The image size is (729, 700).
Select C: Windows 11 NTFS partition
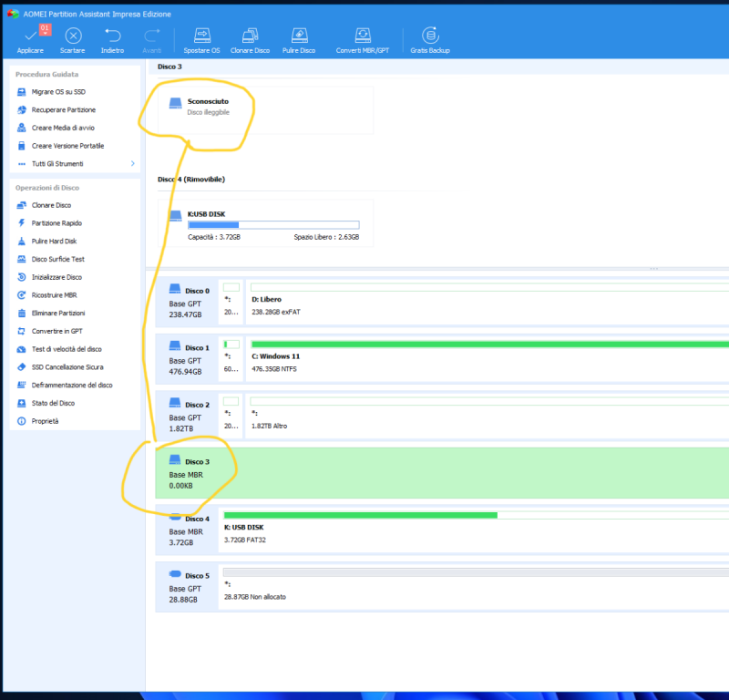[x=488, y=359]
